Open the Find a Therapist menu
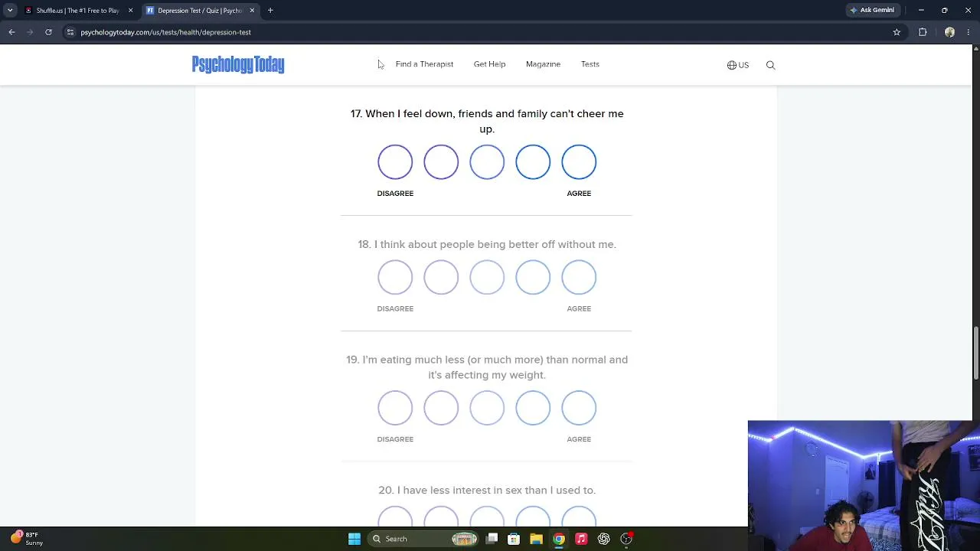980x551 pixels. coord(424,64)
